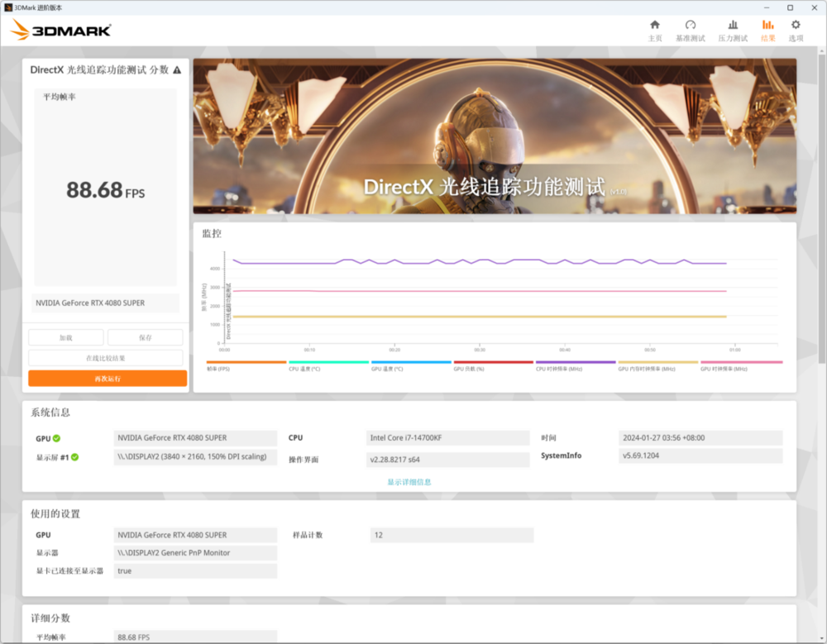Click the 3DMark logo

60,30
